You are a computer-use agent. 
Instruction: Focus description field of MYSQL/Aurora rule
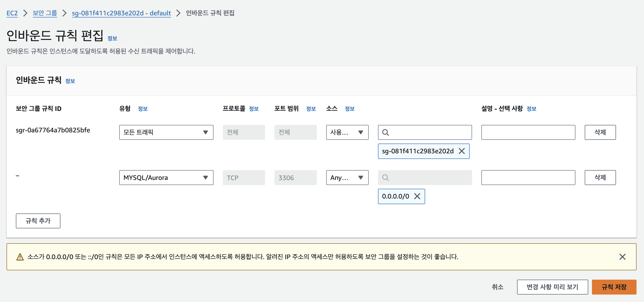(528, 178)
